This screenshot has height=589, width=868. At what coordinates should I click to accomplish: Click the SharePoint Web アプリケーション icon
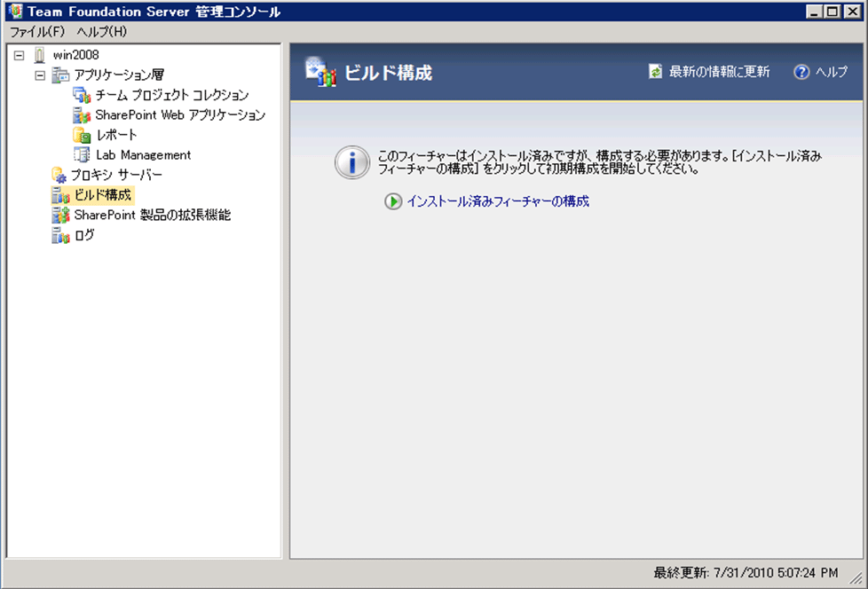(x=82, y=115)
